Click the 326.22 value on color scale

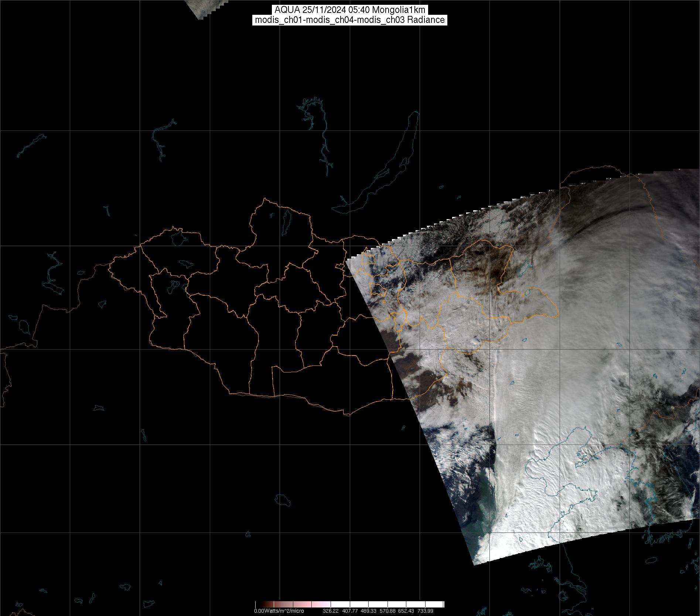click(x=330, y=611)
